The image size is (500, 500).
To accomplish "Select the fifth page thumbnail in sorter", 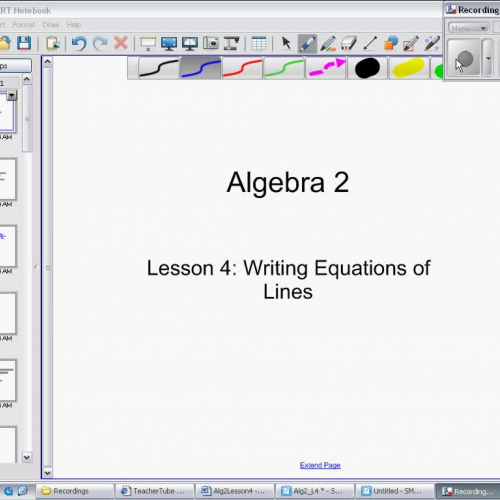I will pos(7,380).
